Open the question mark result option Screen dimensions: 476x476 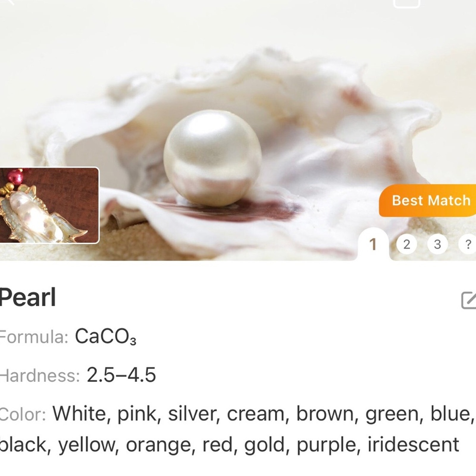[x=468, y=244]
